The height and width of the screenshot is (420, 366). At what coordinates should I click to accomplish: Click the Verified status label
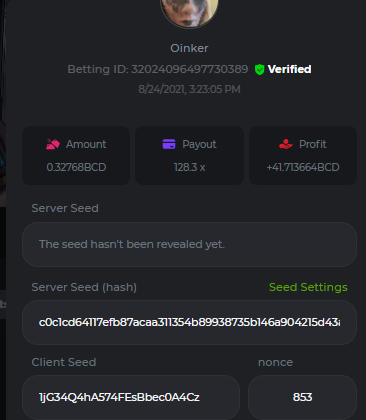tap(289, 69)
